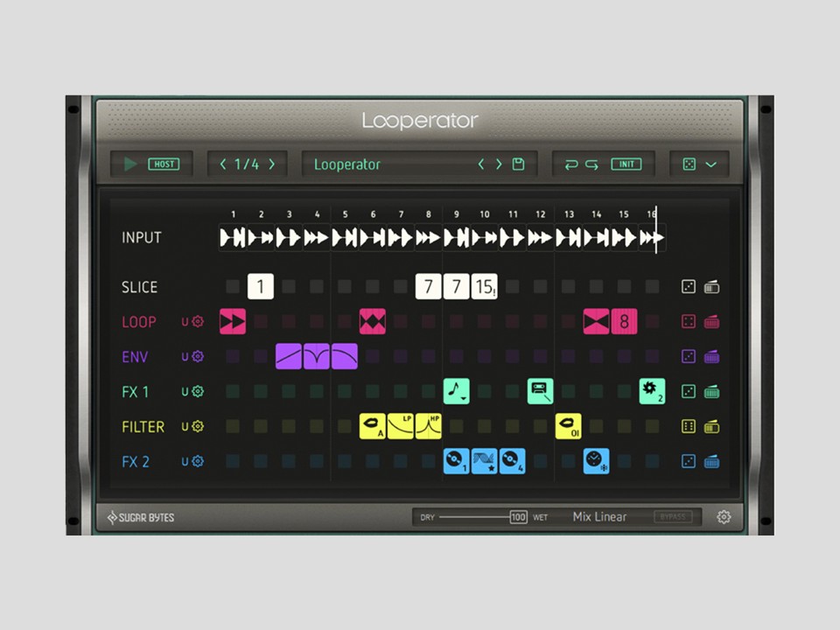Click the FX 2 vinyl block numbered 1

point(457,461)
